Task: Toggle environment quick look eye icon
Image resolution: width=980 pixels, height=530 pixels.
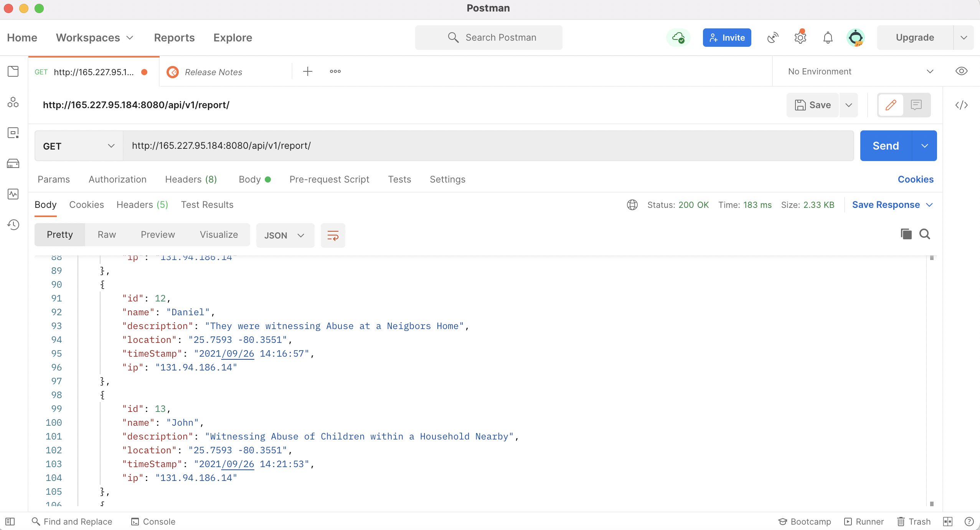Action: [x=961, y=71]
